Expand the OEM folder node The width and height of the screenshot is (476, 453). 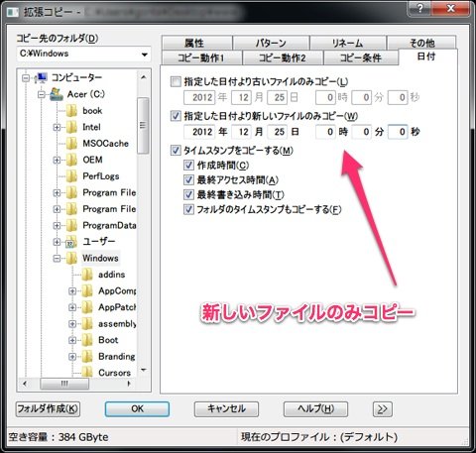[x=57, y=160]
